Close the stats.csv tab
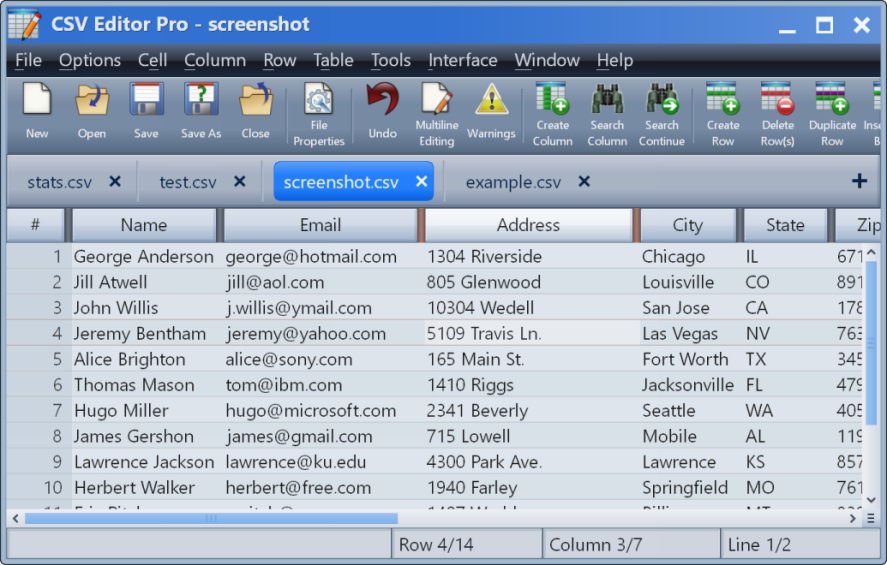 (115, 182)
